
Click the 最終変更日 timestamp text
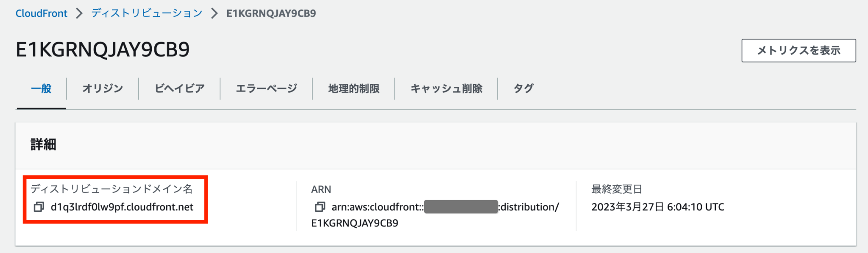[658, 207]
